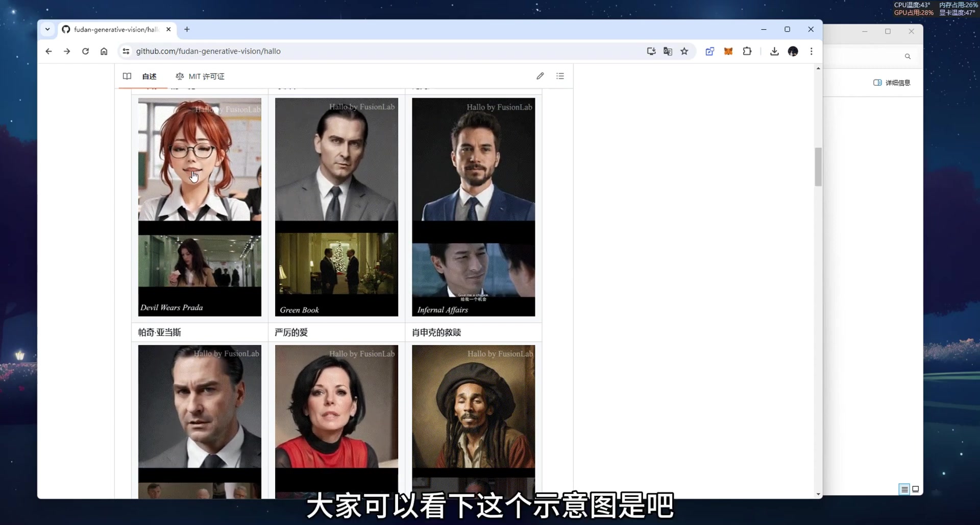Play the Devil Wears Prada demo video
This screenshot has height=525, width=980.
point(200,207)
